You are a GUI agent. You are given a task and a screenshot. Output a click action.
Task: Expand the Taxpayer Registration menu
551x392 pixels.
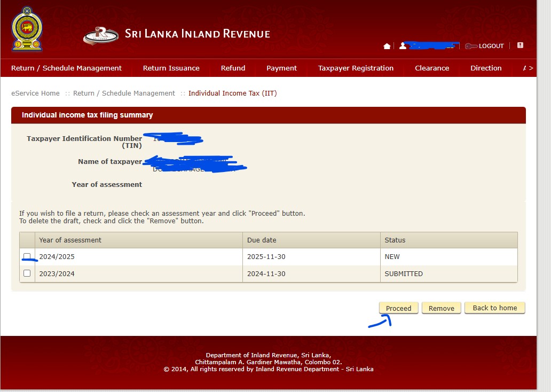pos(356,68)
